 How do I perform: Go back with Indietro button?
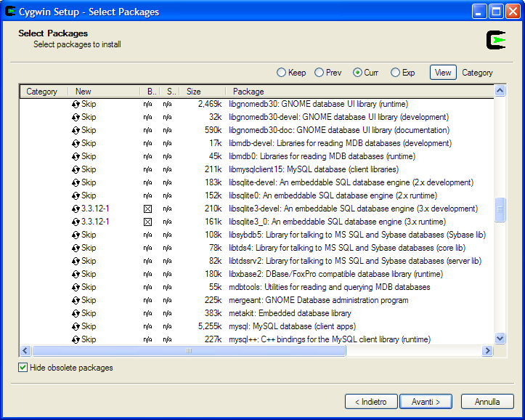(x=371, y=402)
